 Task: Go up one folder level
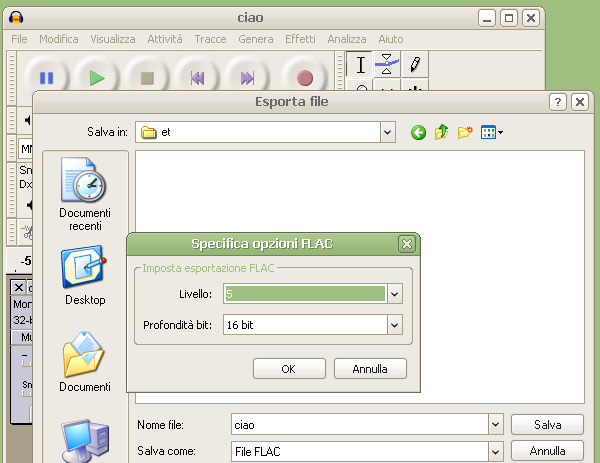[441, 132]
